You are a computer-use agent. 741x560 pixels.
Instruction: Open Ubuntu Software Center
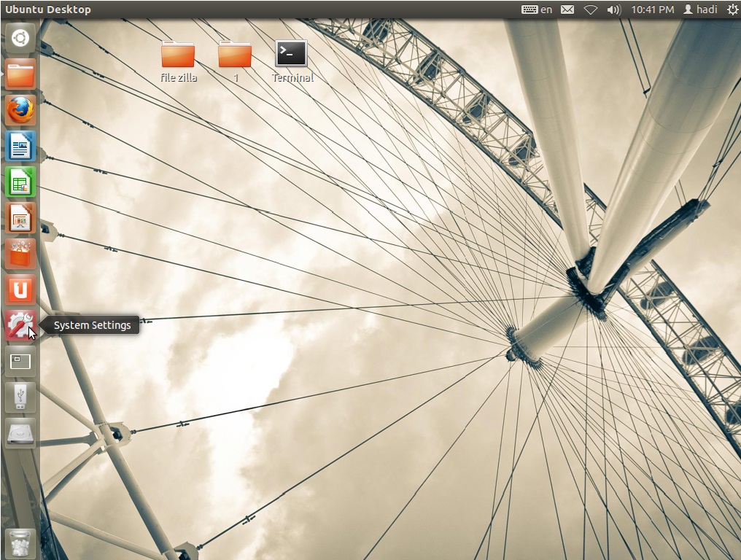click(20, 254)
